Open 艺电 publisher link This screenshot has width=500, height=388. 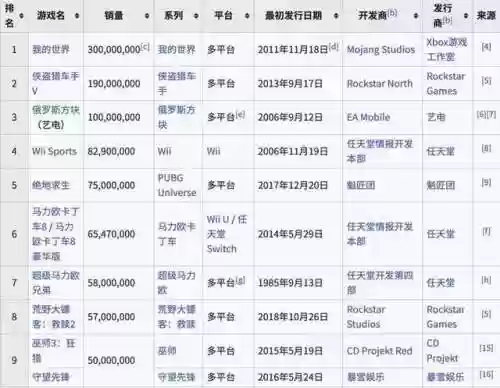click(436, 117)
